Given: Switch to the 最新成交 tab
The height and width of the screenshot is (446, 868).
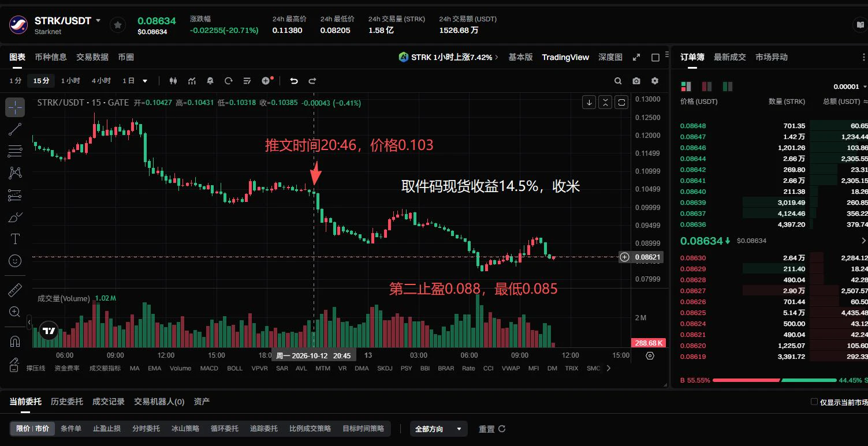Looking at the screenshot, I should coord(729,57).
